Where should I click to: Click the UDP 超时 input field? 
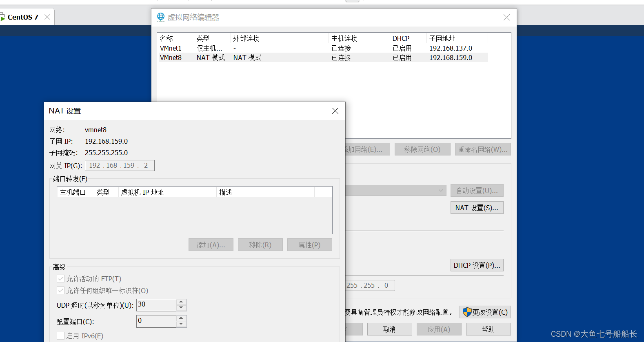(157, 305)
